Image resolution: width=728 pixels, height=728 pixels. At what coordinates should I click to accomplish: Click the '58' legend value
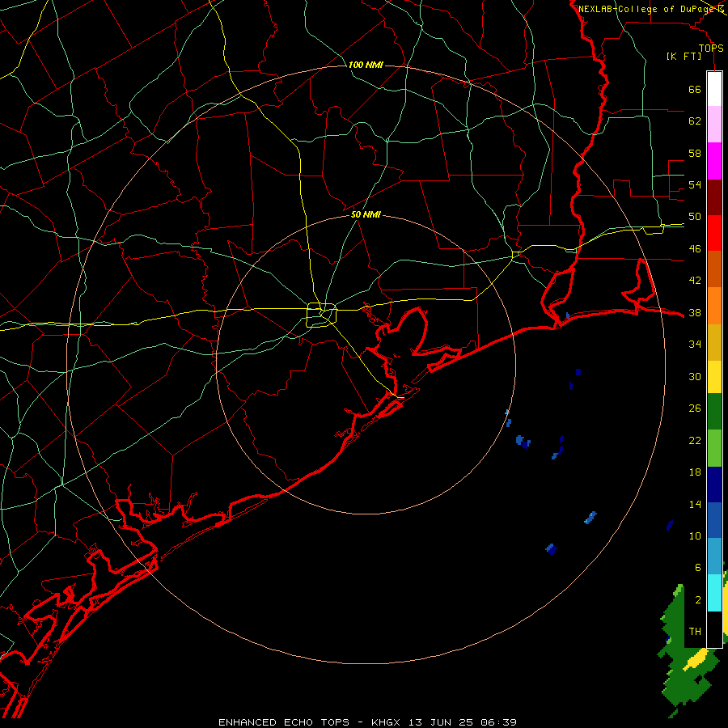pos(695,153)
